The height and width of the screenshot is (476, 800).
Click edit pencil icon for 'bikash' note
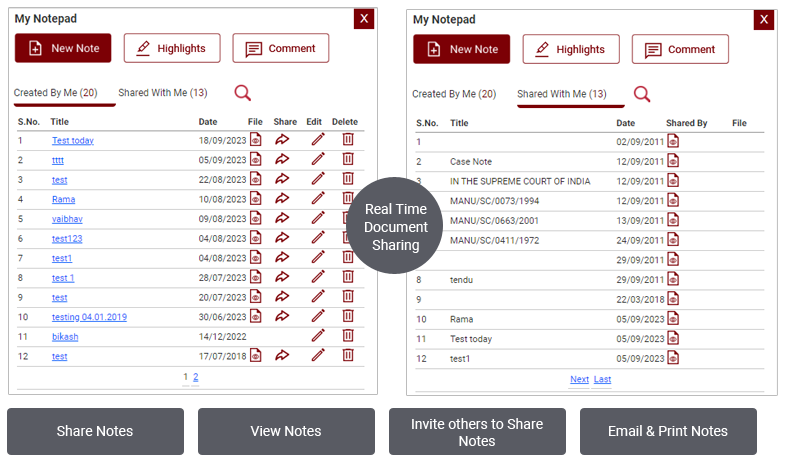(x=318, y=336)
